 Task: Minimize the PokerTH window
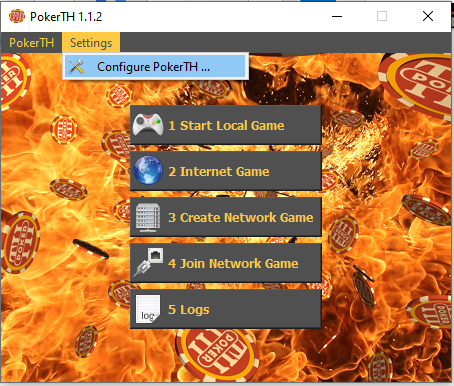(337, 16)
